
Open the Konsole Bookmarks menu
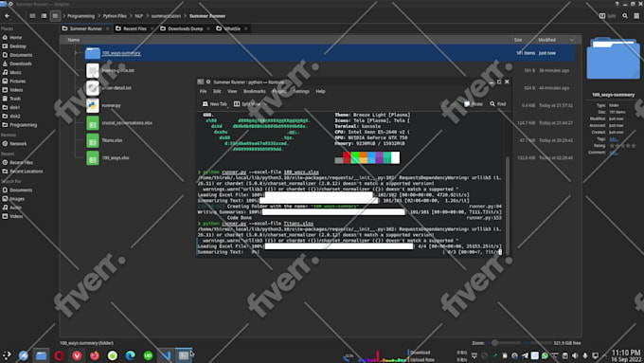[x=254, y=91]
